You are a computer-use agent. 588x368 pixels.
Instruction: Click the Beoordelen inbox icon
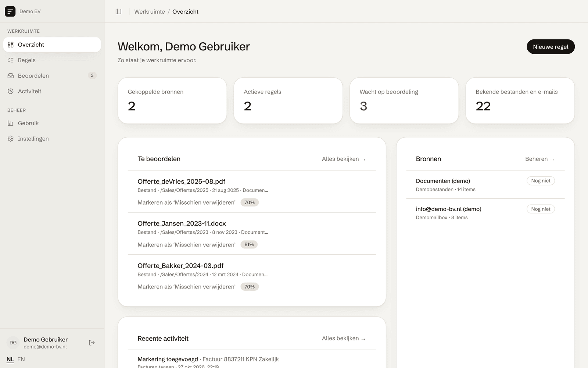pos(11,75)
